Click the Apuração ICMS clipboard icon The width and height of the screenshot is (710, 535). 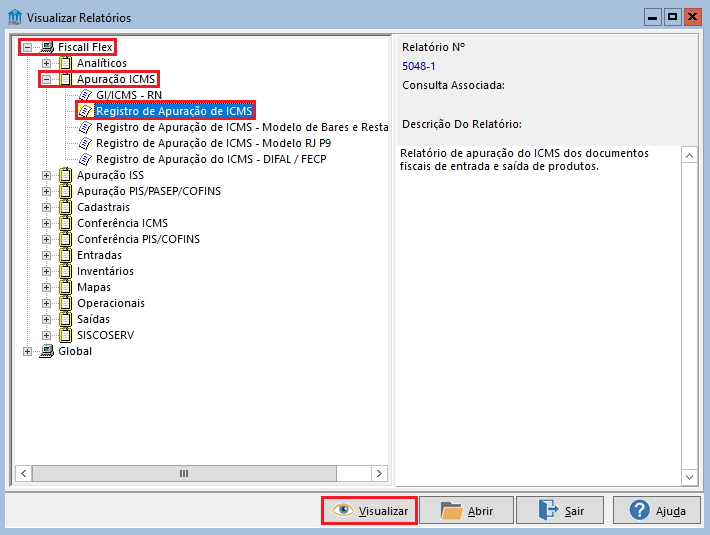coord(66,79)
